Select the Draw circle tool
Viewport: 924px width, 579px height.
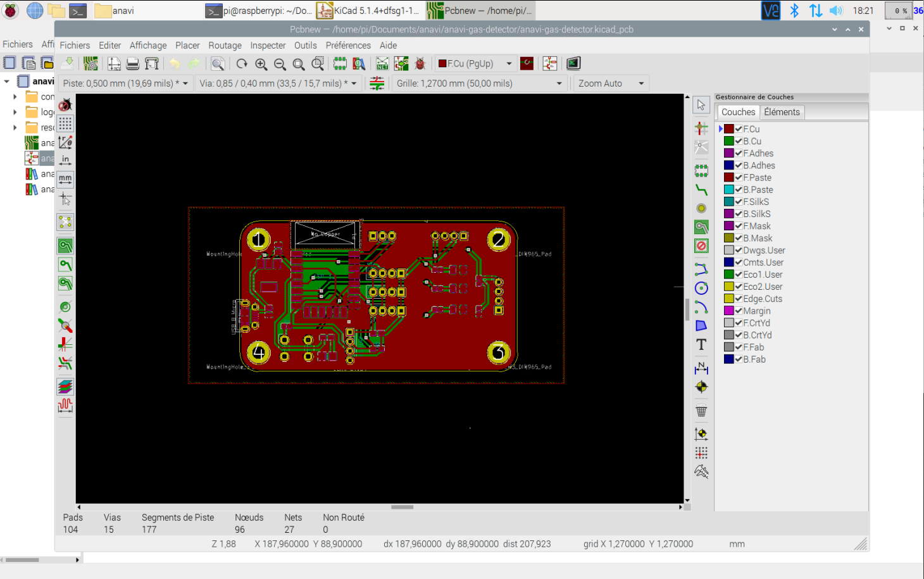701,289
